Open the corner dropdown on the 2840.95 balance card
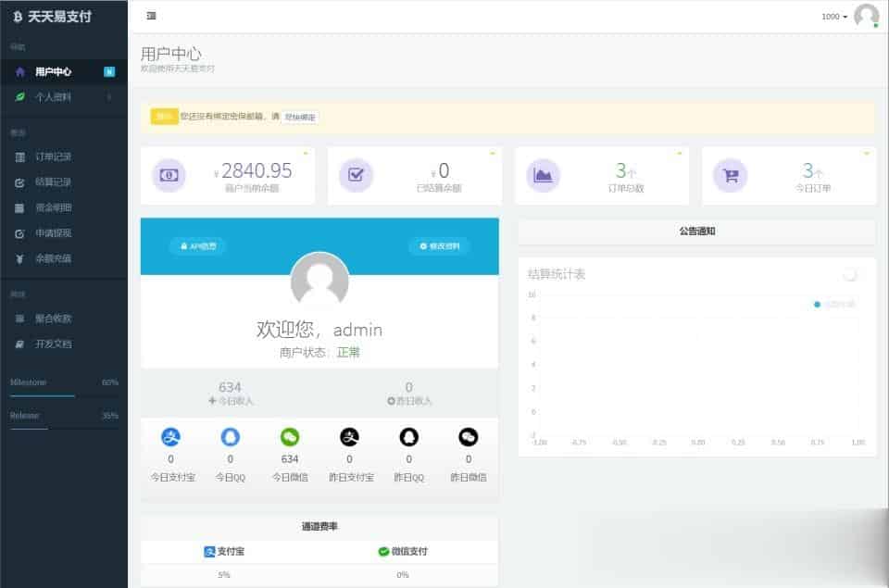This screenshot has width=889, height=588. pos(305,154)
